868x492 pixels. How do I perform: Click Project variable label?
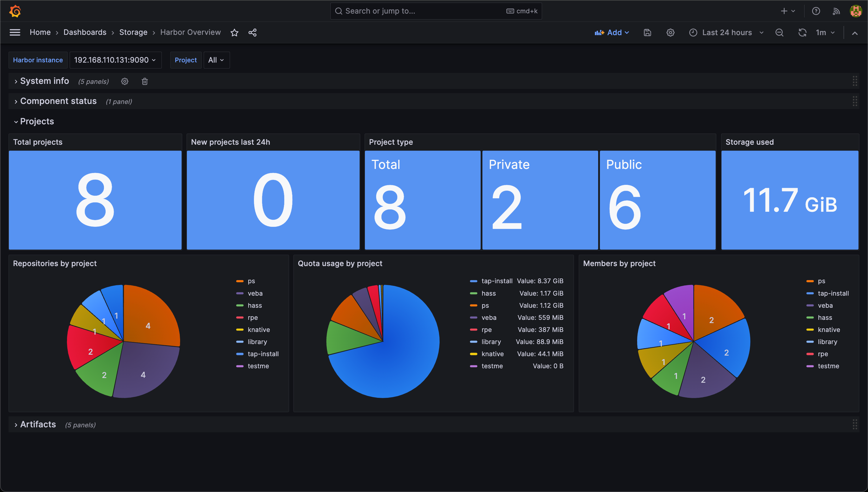coord(185,60)
